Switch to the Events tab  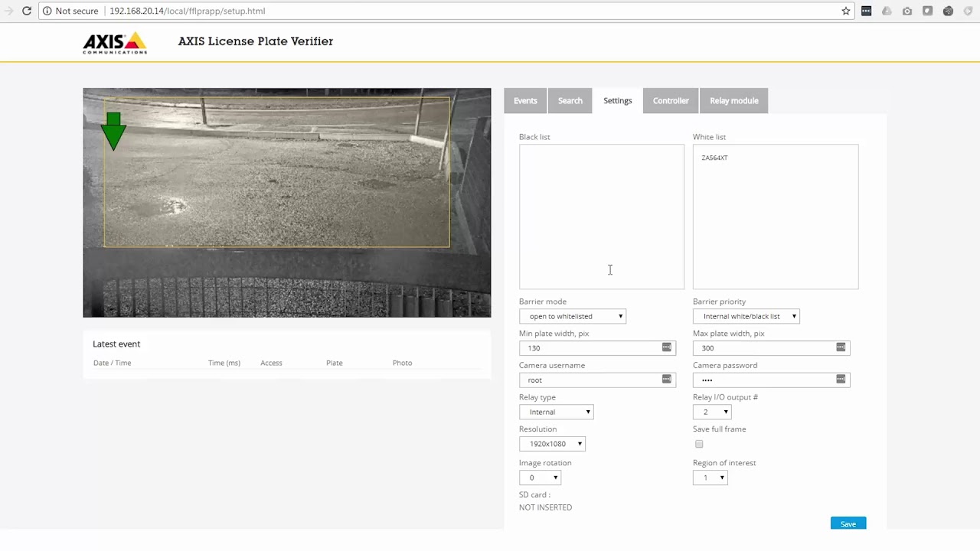pyautogui.click(x=525, y=100)
